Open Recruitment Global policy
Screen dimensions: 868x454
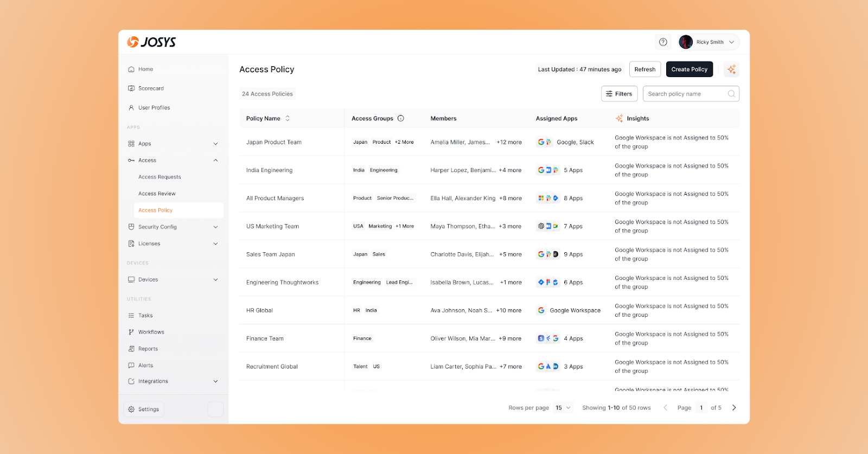coord(272,367)
